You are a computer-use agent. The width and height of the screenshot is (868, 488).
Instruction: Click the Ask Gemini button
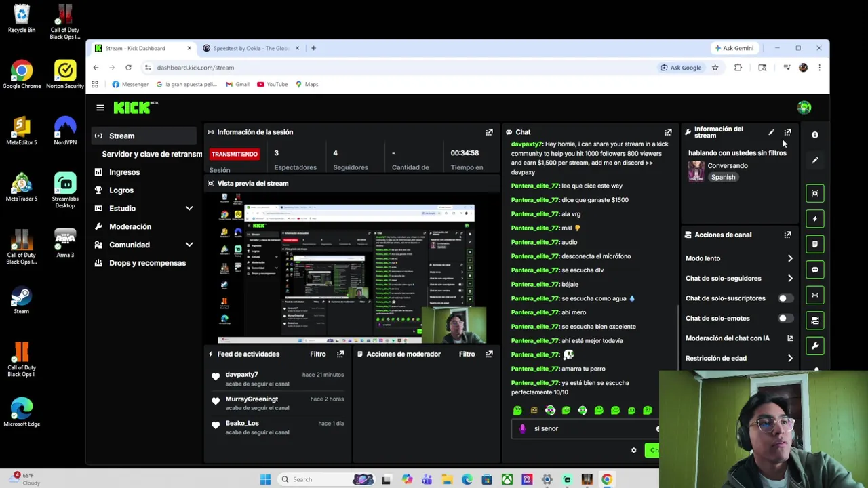[x=733, y=48]
